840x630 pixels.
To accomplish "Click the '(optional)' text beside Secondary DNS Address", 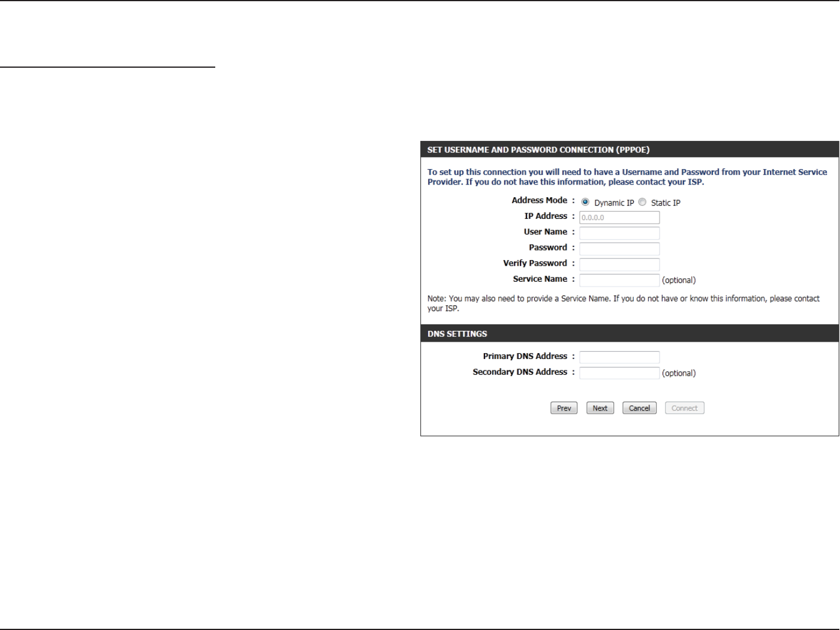I will [679, 373].
